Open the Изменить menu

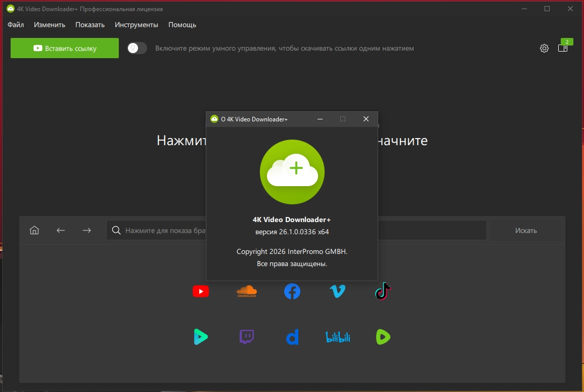[x=50, y=25]
